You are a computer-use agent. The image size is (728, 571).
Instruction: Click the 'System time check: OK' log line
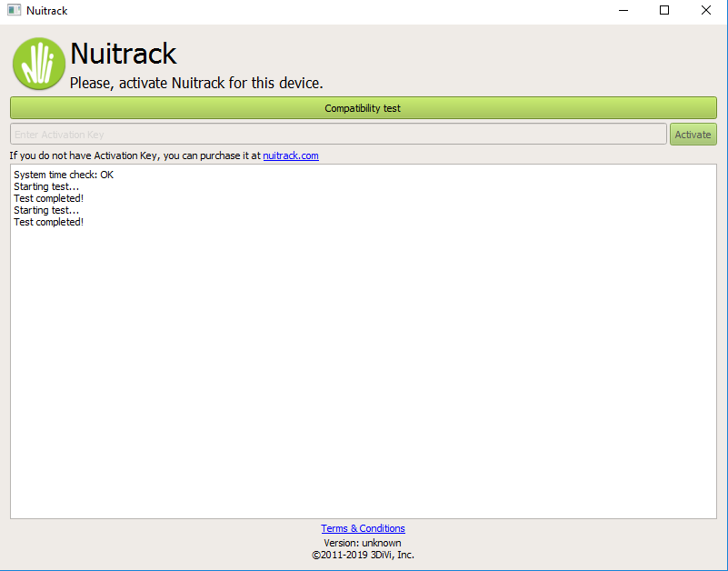tap(64, 175)
